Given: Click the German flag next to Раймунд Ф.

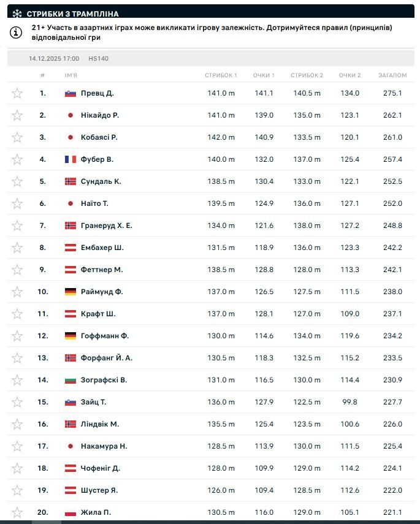Looking at the screenshot, I should pyautogui.click(x=71, y=292).
